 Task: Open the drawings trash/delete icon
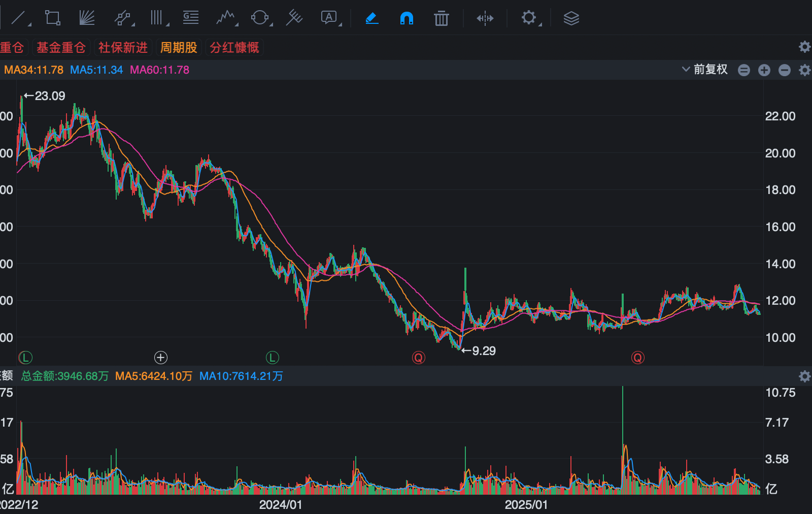point(441,18)
